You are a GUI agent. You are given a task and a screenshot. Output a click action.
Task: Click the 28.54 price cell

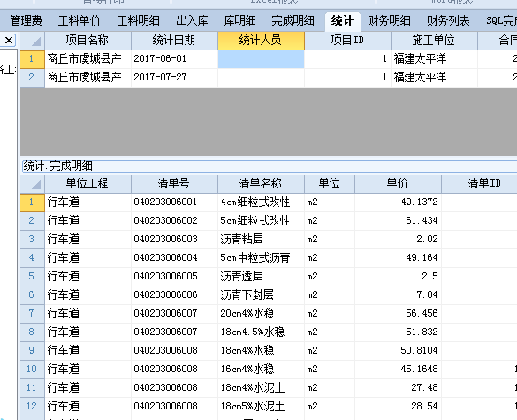pos(398,407)
